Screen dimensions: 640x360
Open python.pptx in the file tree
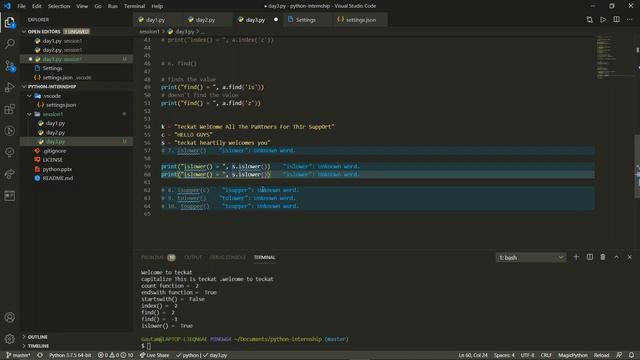[57, 169]
